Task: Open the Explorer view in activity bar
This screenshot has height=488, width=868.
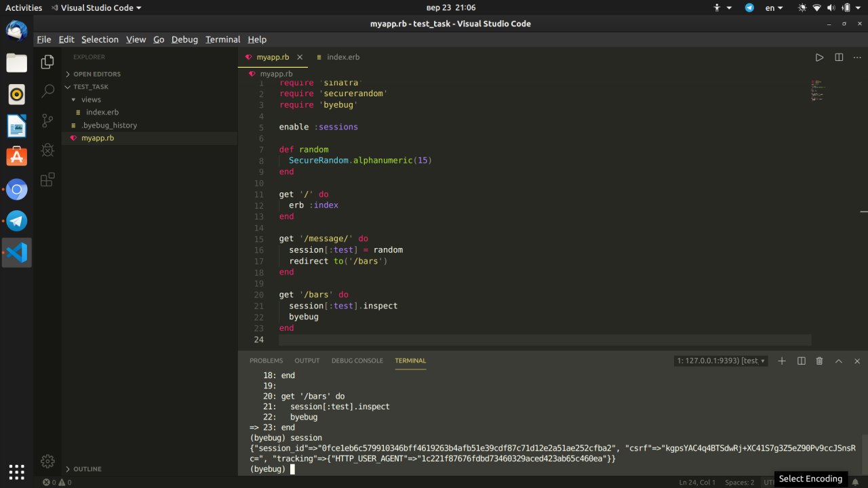Action: 47,62
